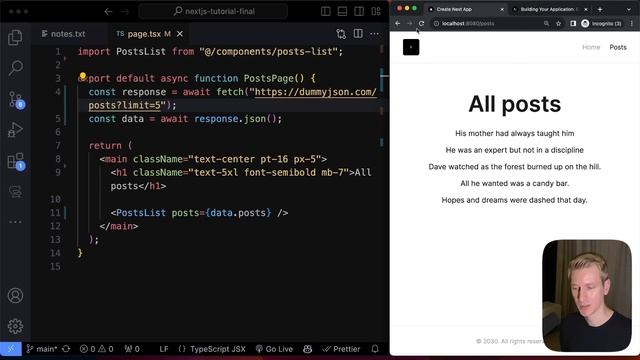Collapse the fold arrow at line 1
640x360 pixels.
coord(65,58)
